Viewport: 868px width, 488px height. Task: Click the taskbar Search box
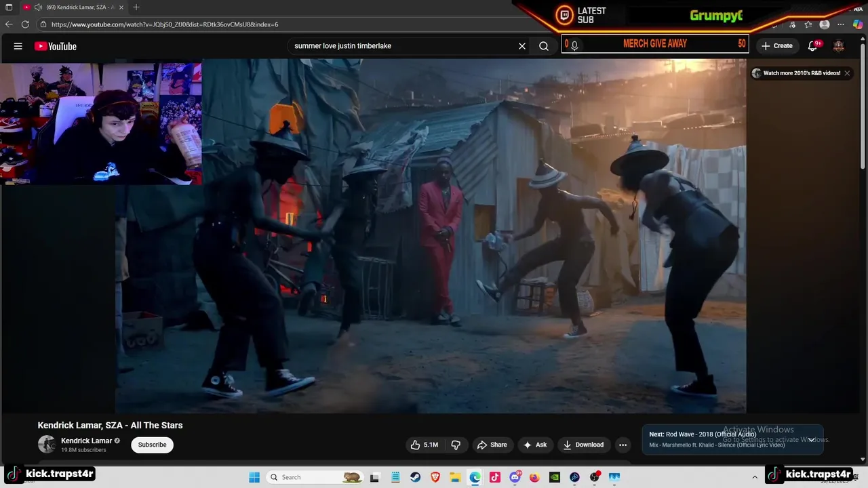315,477
